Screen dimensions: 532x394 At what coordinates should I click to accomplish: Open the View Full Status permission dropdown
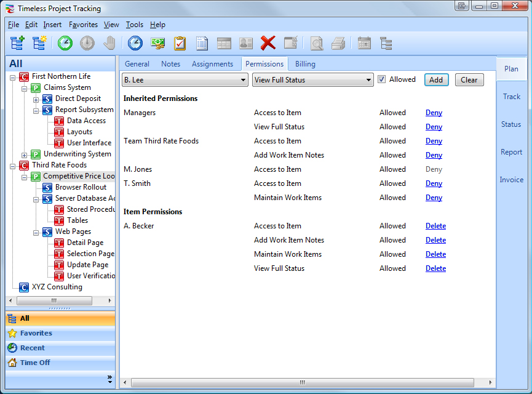(368, 80)
